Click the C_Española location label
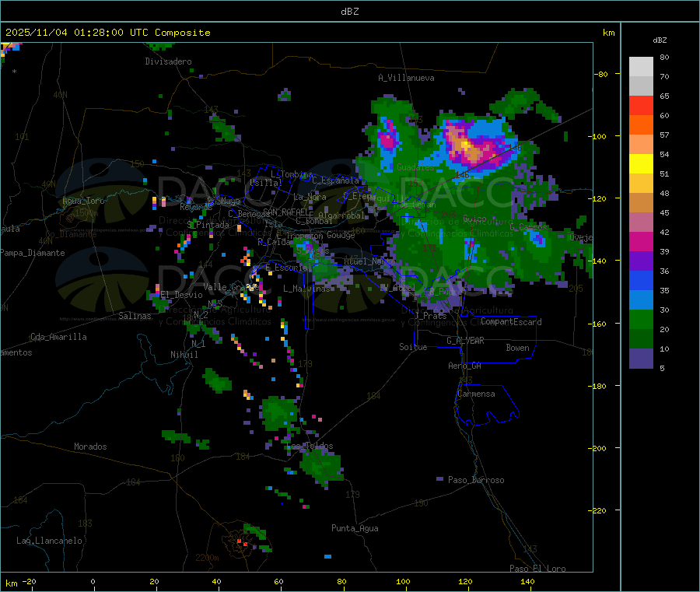The height and width of the screenshot is (592, 700). (x=335, y=180)
